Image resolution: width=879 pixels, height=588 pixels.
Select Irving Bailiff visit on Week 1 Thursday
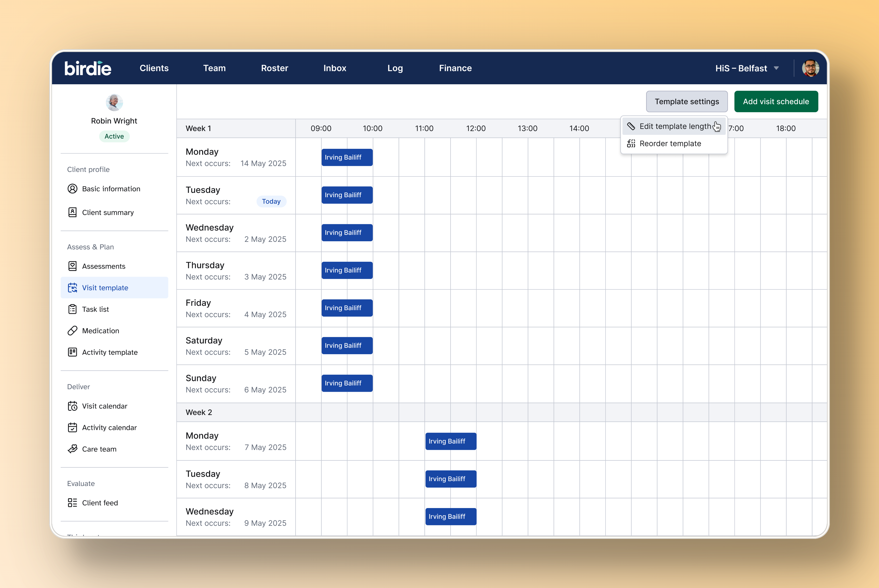(347, 270)
